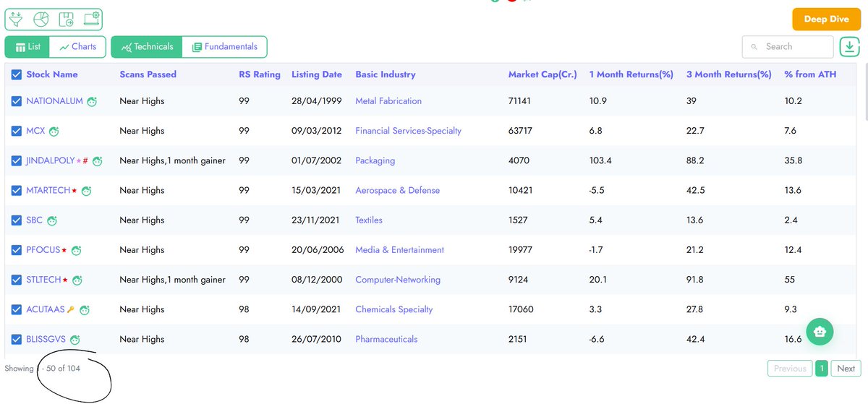The width and height of the screenshot is (868, 404).
Task: Click the face icon beside ACUTAAS
Action: coord(84,310)
